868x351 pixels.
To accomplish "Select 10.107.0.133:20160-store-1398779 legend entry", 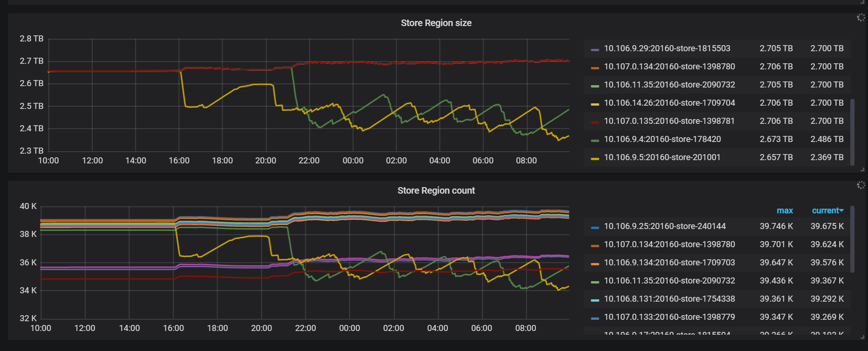I will pyautogui.click(x=669, y=317).
